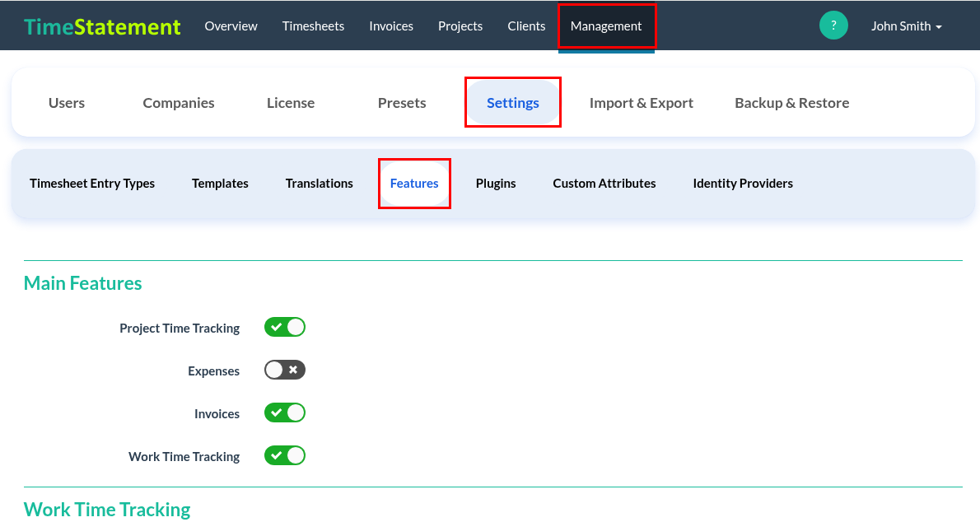Open the Import & Export tab

[642, 103]
